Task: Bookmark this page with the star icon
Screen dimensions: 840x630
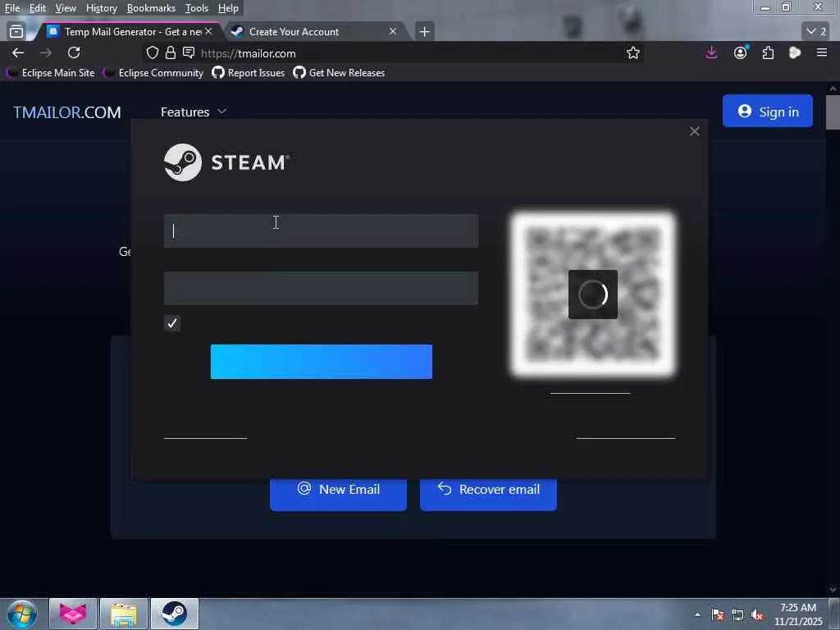Action: (633, 53)
